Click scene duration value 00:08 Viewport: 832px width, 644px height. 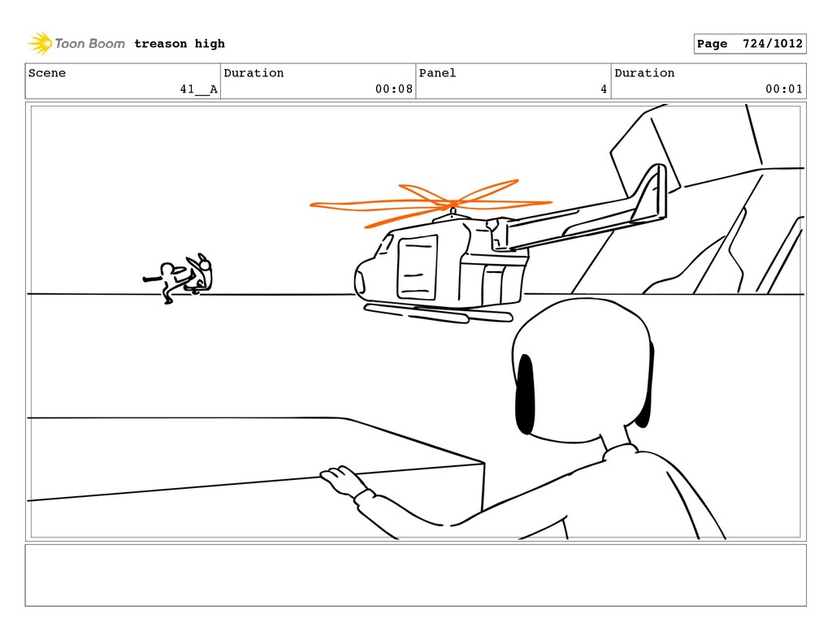click(x=394, y=89)
